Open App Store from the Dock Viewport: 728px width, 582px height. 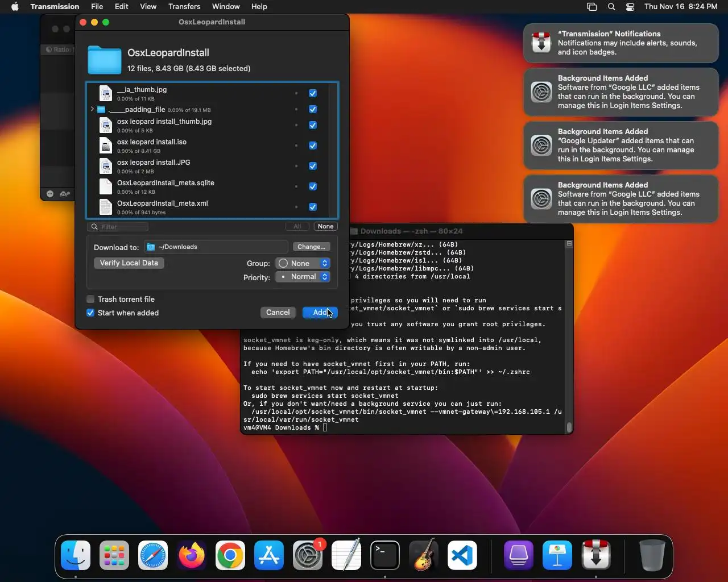[269, 555]
